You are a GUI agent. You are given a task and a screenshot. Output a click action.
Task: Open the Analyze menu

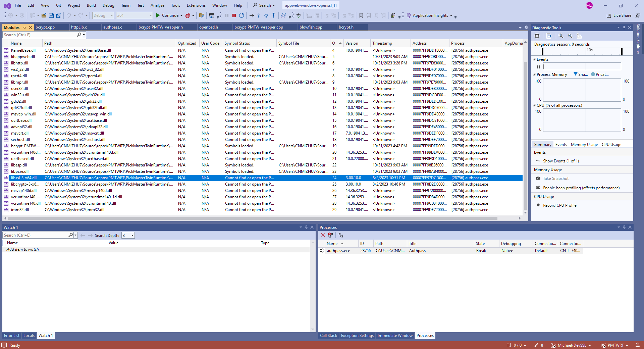(x=157, y=5)
